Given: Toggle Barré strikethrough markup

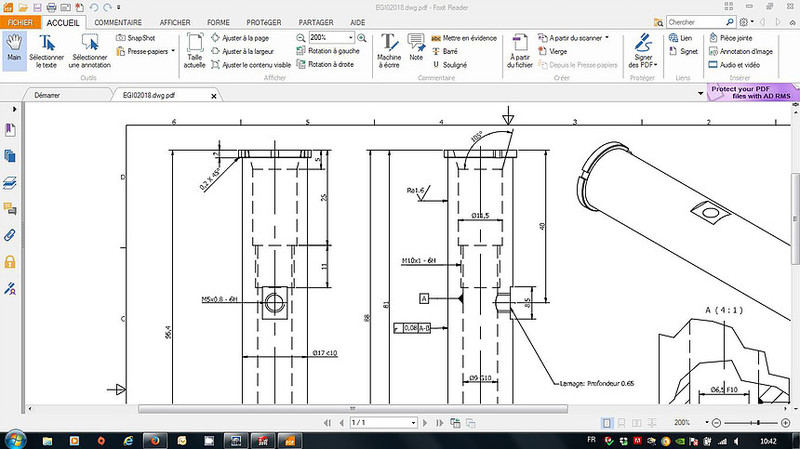Looking at the screenshot, I should 448,49.
